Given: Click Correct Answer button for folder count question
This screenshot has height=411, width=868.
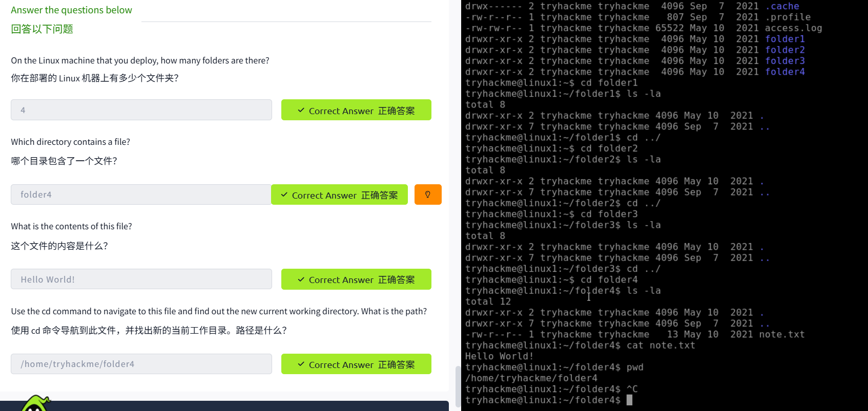Looking at the screenshot, I should pos(356,110).
